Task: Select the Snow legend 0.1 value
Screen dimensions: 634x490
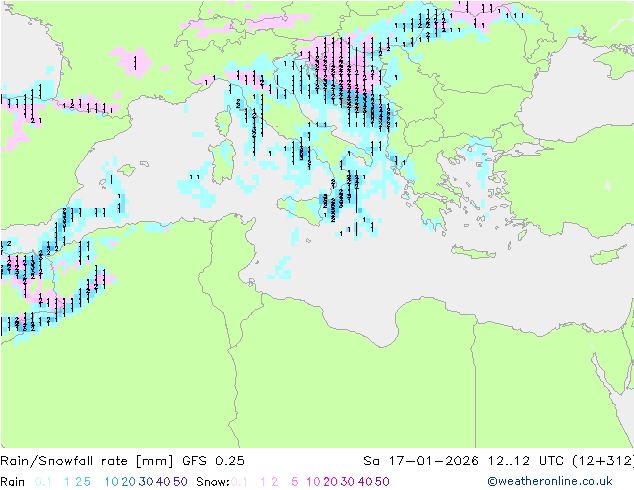Action: click(239, 482)
